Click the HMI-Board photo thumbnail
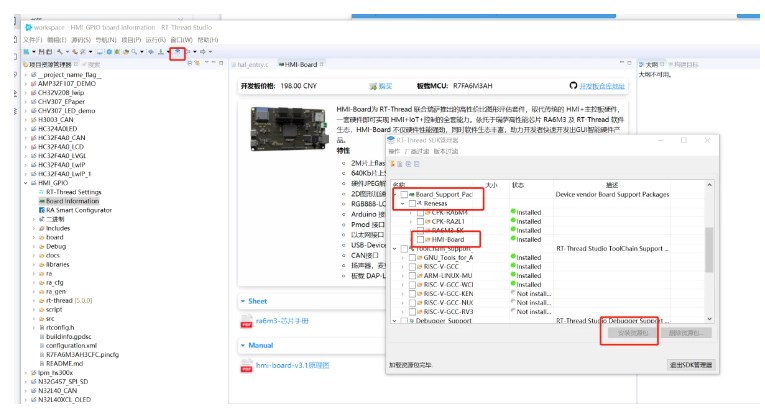The height and width of the screenshot is (409, 765). [x=289, y=128]
